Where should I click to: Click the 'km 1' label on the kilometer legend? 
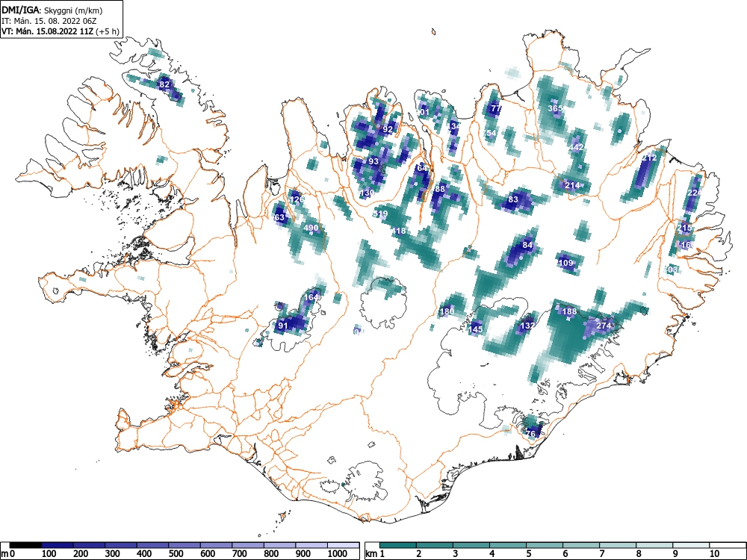(x=376, y=553)
